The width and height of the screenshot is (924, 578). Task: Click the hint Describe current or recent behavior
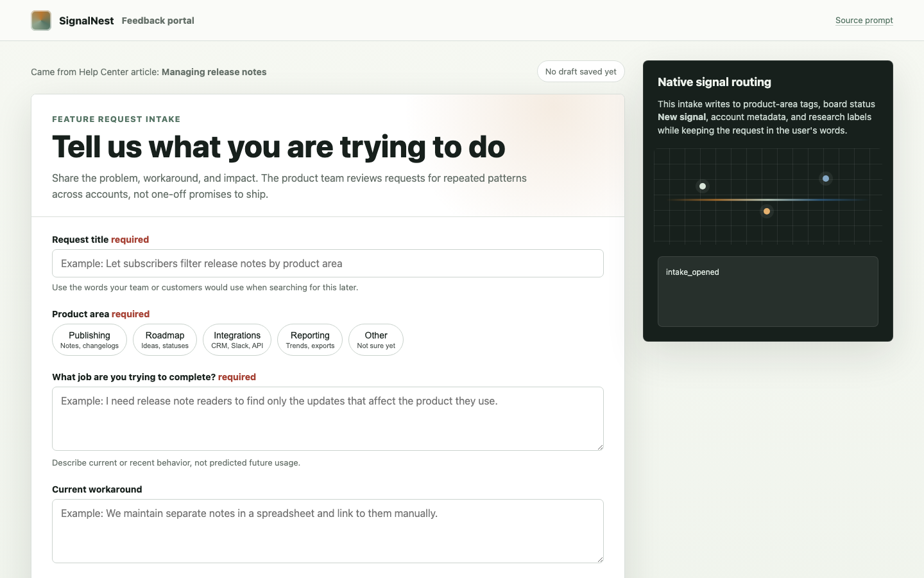[176, 463]
